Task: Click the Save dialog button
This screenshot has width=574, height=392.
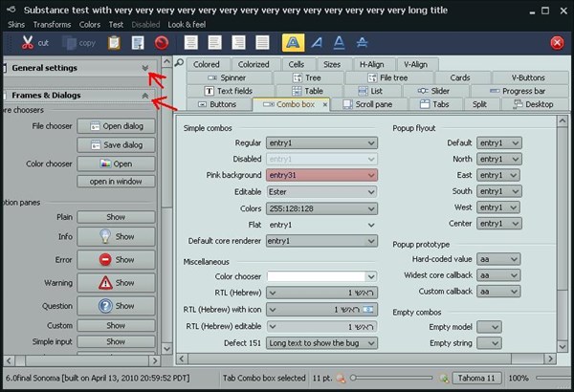Action: pos(116,144)
